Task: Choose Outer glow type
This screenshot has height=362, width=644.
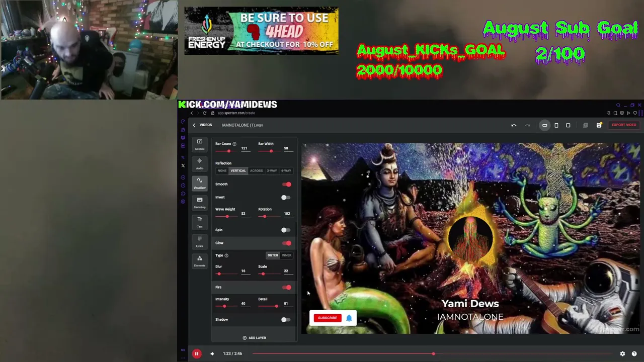Action: point(273,255)
